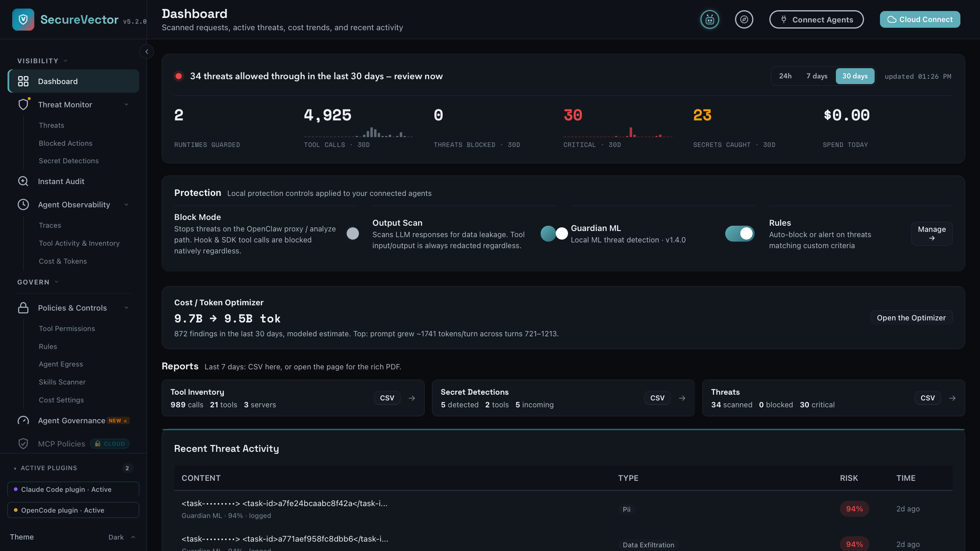Viewport: 980px width, 551px height.
Task: Click the Claude Code plugin Active chip
Action: click(x=73, y=489)
